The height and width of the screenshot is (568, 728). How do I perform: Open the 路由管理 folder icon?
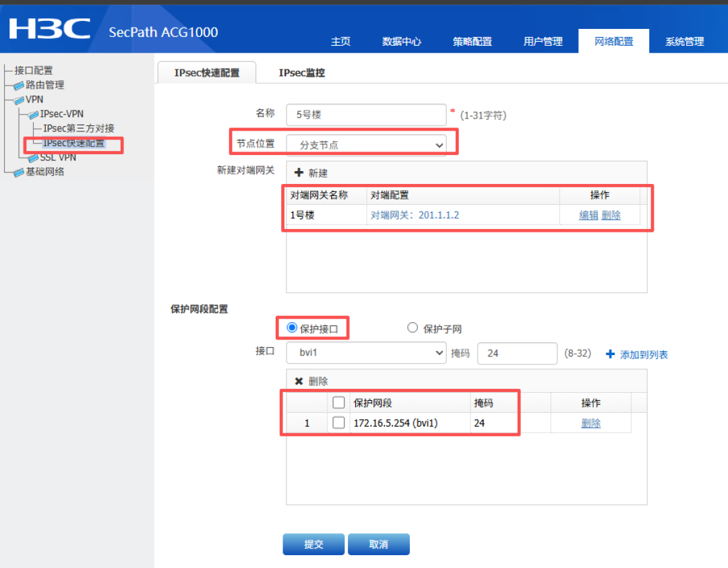[x=19, y=86]
